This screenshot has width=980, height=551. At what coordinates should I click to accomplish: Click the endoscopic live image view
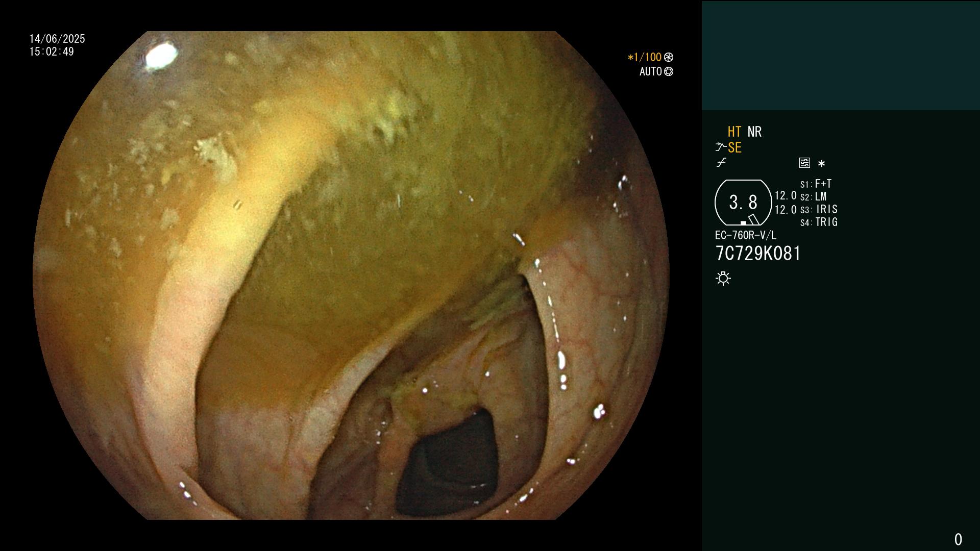pos(351,275)
